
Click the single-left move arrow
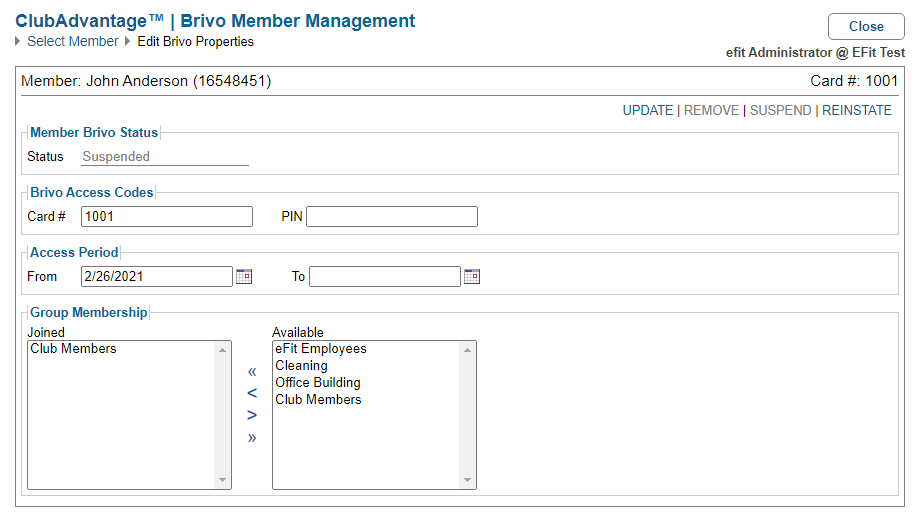tap(252, 393)
